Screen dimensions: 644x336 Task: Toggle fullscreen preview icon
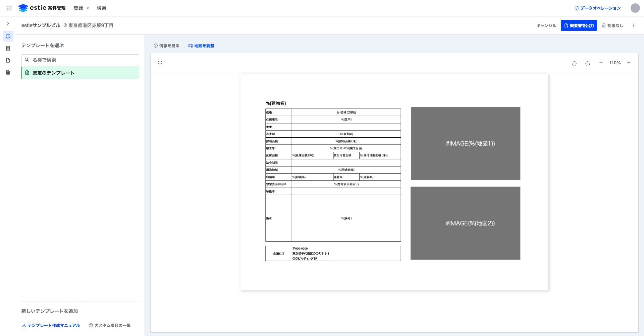160,63
